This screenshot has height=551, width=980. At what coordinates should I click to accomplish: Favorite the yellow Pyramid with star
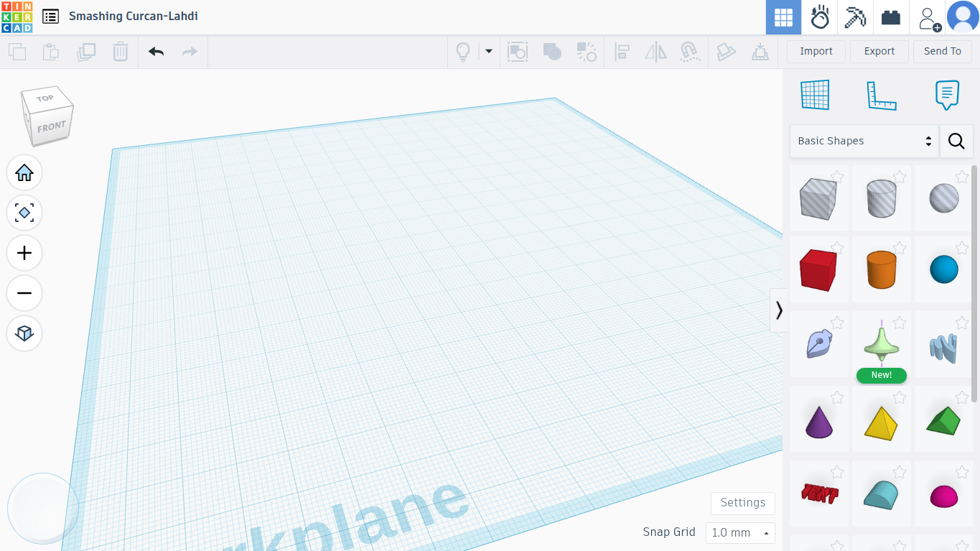900,398
